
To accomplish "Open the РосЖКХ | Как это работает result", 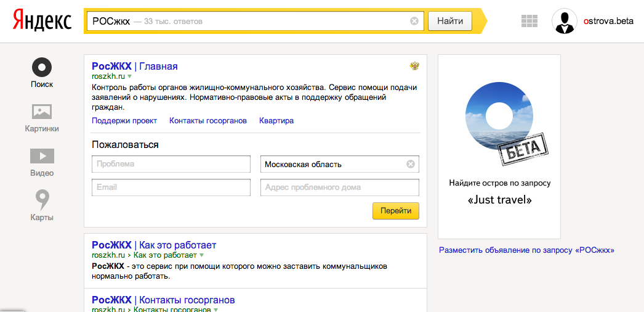I will point(154,245).
